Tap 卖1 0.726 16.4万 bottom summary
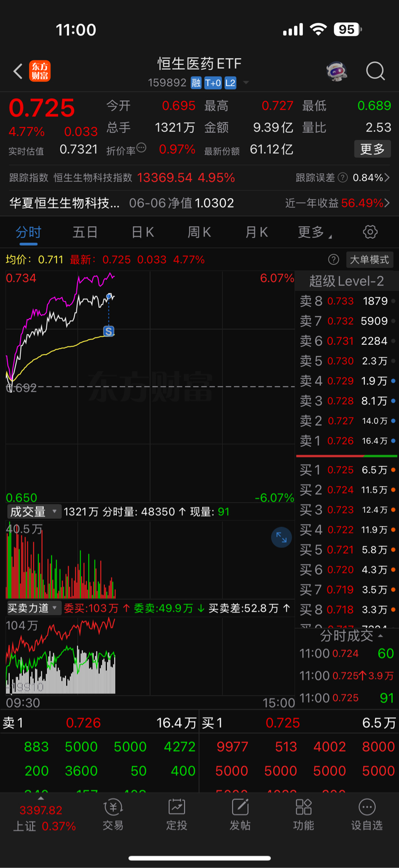 coord(99,723)
